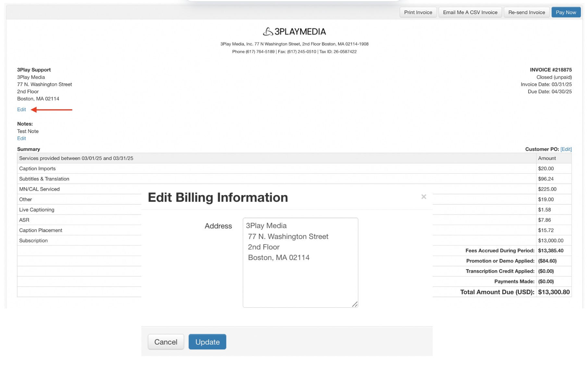Image resolution: width=588 pixels, height=365 pixels.
Task: Click the Closed (unpaid) status text
Action: (x=554, y=77)
